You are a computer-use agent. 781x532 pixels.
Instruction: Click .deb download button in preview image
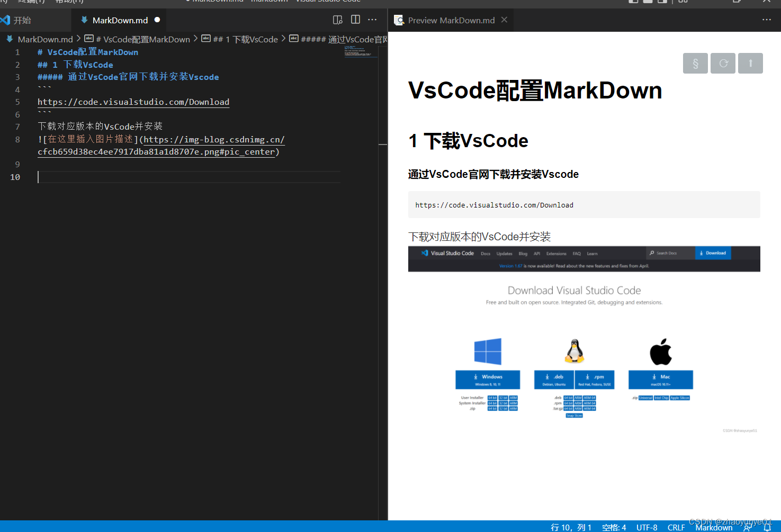(x=554, y=380)
